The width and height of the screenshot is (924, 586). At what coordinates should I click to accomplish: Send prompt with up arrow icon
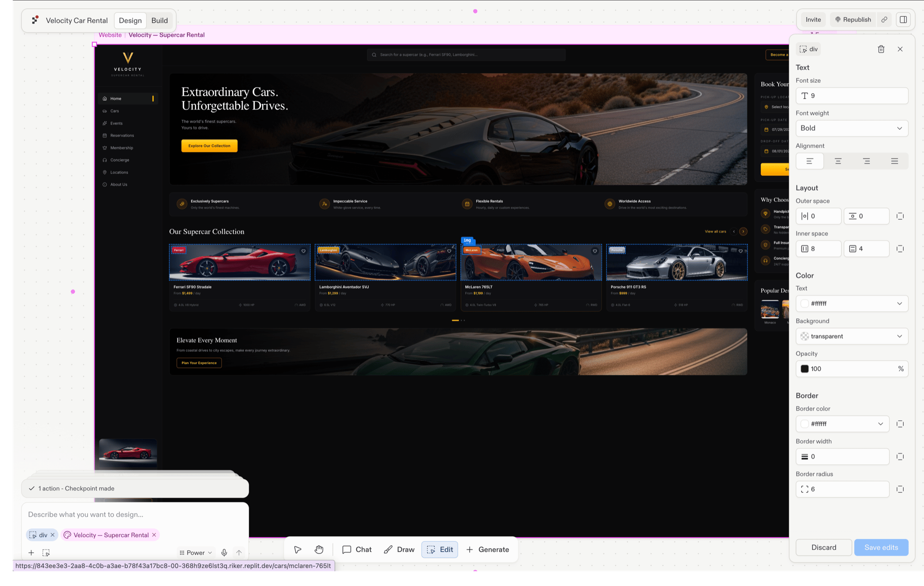(239, 553)
